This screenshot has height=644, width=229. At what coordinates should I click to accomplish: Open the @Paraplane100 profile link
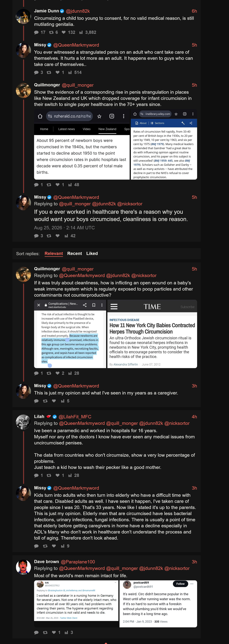[x=78, y=562]
